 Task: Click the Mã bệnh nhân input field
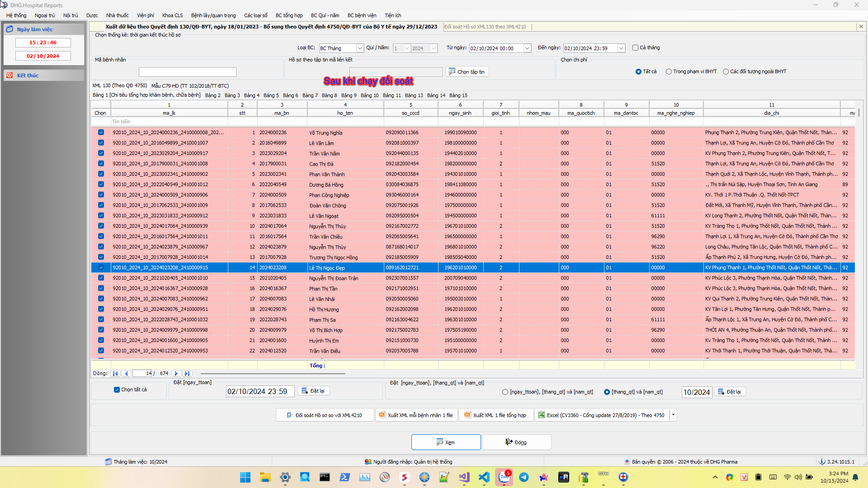(x=187, y=72)
